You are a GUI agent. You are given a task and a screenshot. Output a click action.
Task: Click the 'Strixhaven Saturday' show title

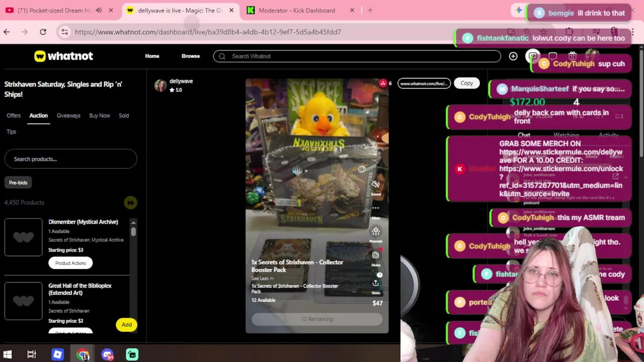click(63, 89)
